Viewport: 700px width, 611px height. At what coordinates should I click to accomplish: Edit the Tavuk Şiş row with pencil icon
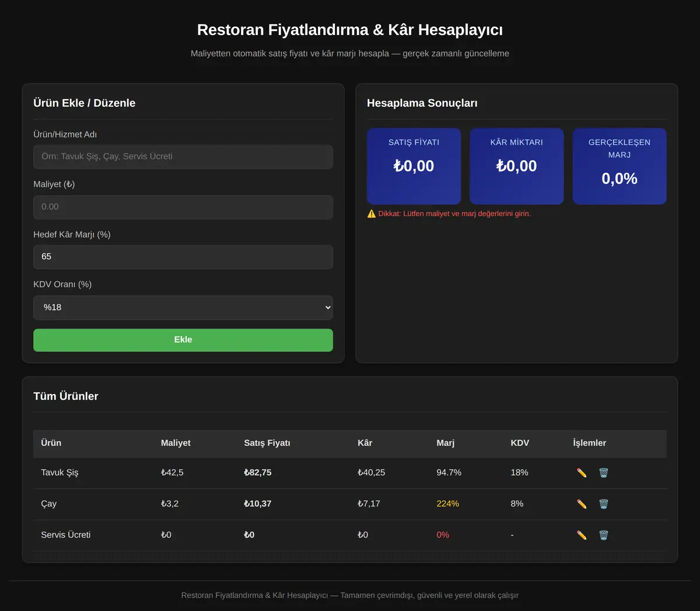582,473
